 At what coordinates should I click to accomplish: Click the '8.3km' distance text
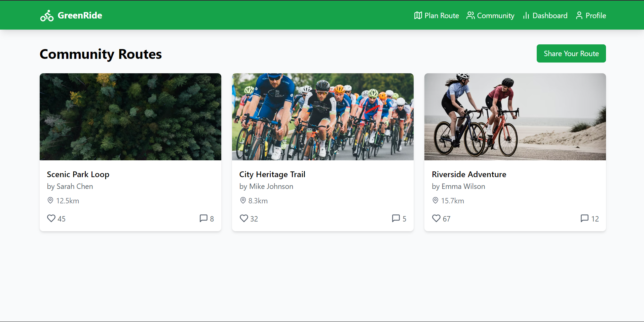tap(258, 201)
